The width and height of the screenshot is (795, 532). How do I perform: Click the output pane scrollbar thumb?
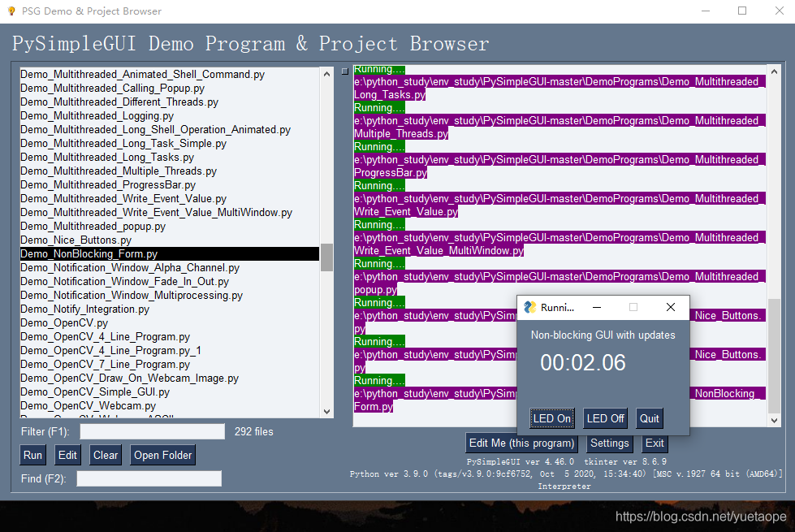tap(774, 357)
